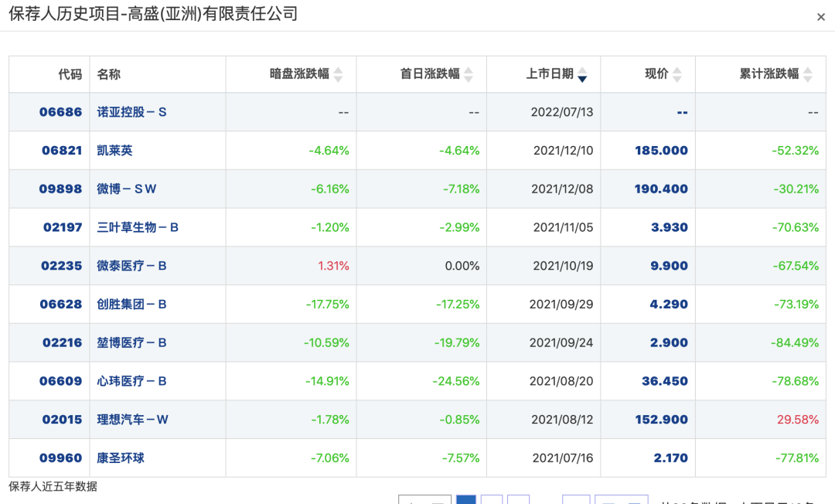The height and width of the screenshot is (504, 835).
Task: Click the listing date 2021/10/19
Action: pyautogui.click(x=564, y=266)
